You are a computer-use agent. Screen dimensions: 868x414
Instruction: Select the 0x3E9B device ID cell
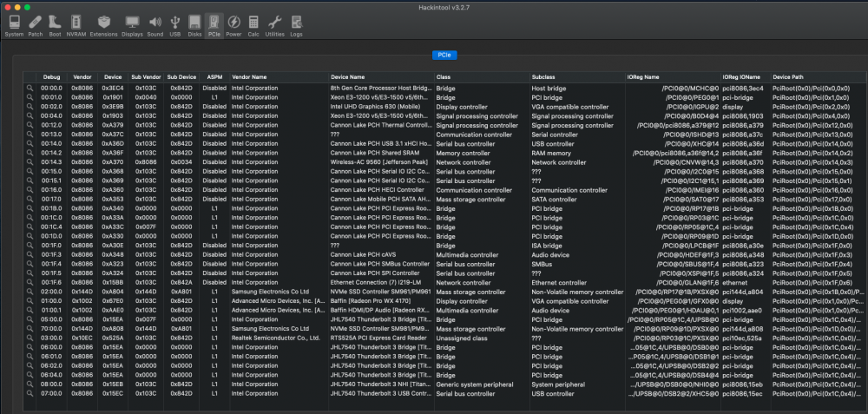(113, 107)
